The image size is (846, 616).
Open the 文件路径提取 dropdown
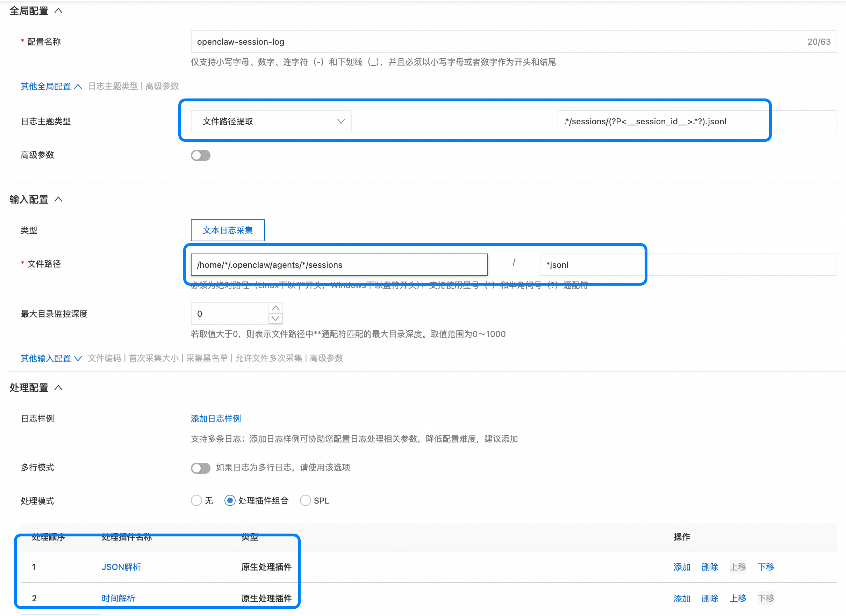tap(271, 121)
